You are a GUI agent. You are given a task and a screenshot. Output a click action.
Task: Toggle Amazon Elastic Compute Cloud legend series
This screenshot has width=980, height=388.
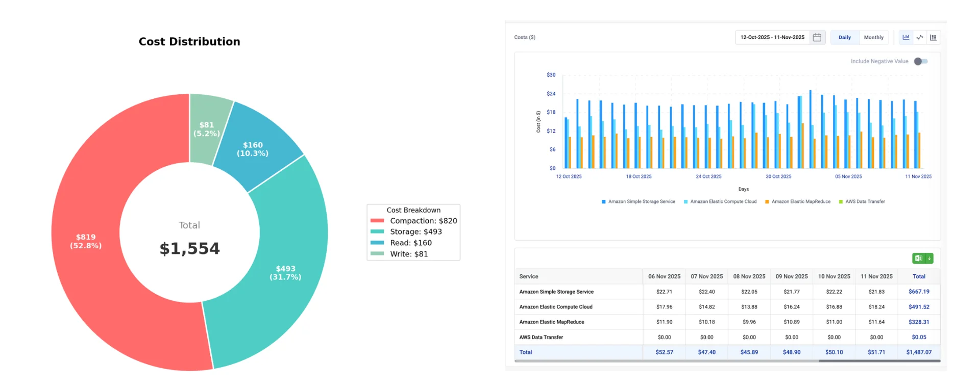coord(723,202)
